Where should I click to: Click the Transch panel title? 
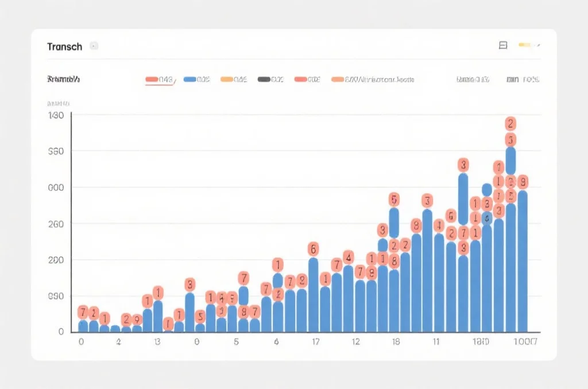64,46
